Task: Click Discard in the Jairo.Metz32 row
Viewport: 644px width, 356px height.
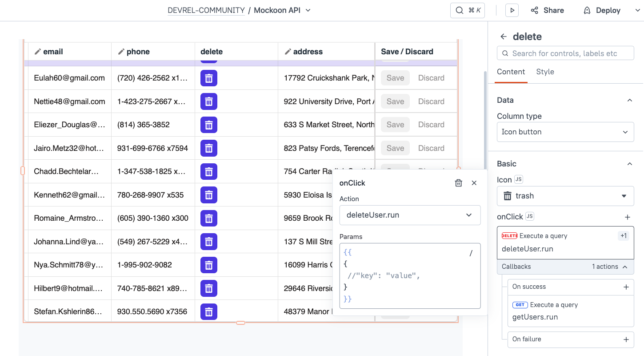Action: click(431, 148)
